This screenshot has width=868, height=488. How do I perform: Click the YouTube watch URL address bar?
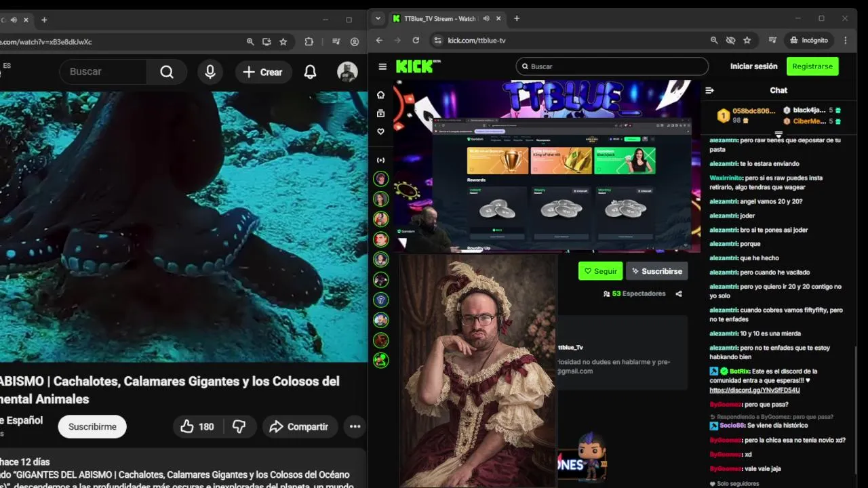145,41
